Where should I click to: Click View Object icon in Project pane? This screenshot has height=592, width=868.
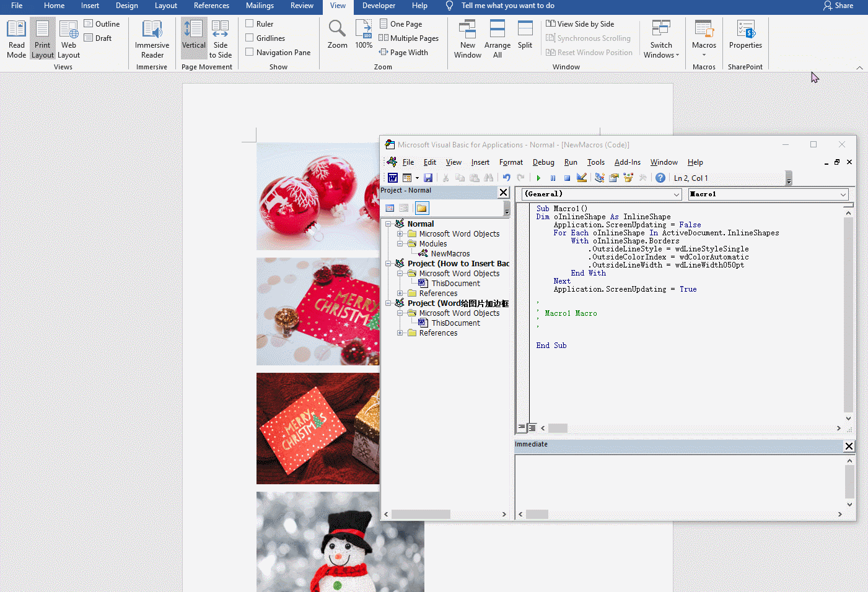(404, 208)
